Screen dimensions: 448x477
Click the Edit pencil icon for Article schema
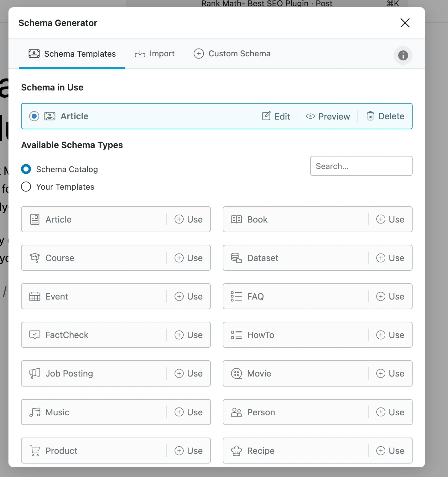[266, 116]
